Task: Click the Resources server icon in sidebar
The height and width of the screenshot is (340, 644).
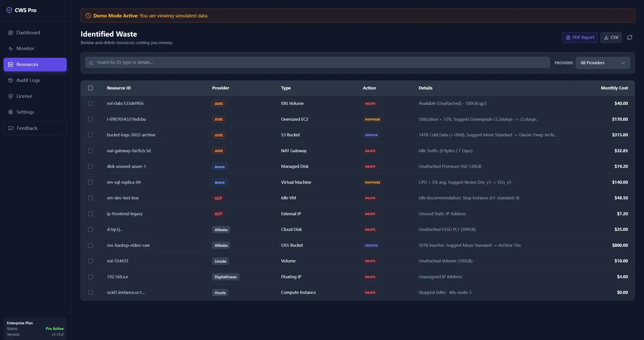Action: (x=10, y=64)
